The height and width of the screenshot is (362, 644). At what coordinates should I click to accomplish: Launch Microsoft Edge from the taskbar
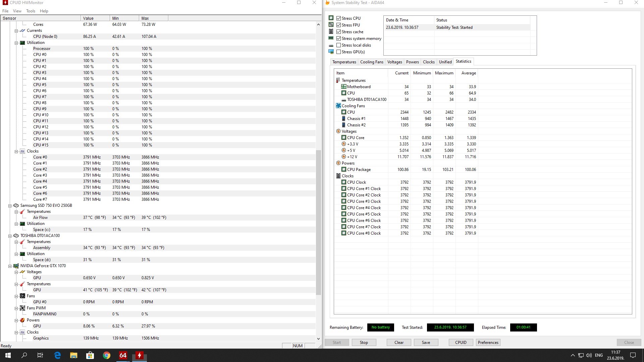pyautogui.click(x=57, y=355)
